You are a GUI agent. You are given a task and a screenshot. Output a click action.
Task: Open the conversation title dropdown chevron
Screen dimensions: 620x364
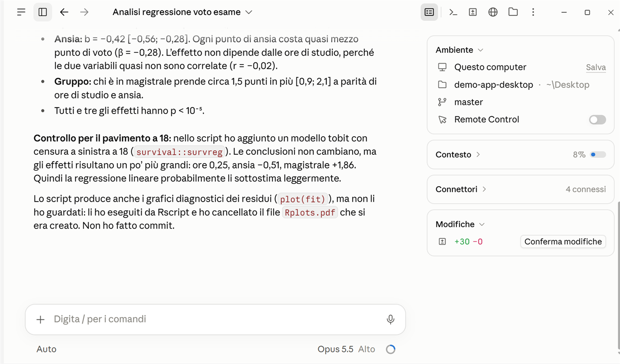click(248, 12)
